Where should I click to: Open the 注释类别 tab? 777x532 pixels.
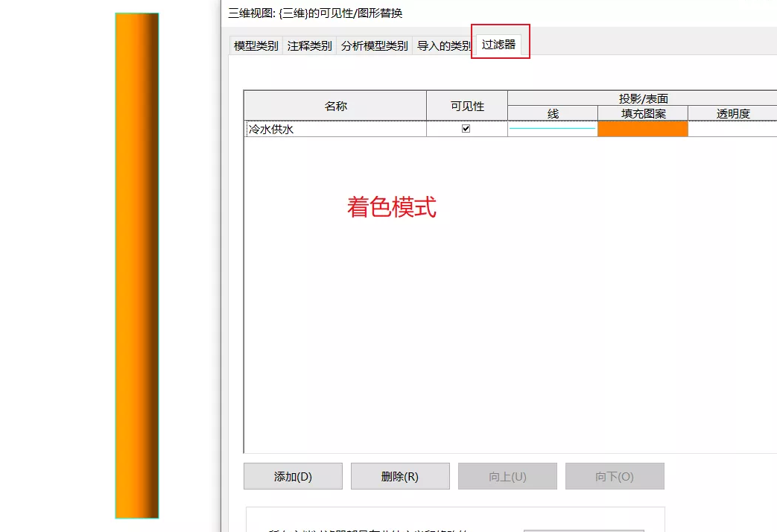click(309, 45)
